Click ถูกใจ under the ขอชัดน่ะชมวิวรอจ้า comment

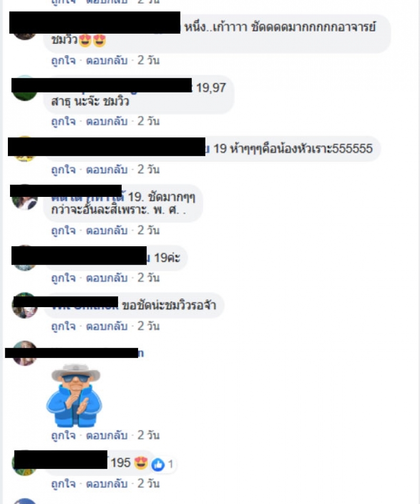[64, 326]
